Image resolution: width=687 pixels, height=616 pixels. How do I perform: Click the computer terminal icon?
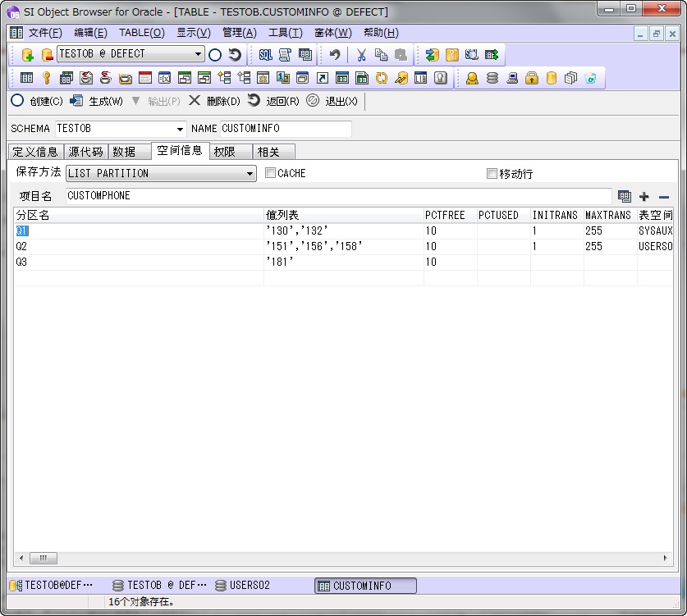click(511, 78)
